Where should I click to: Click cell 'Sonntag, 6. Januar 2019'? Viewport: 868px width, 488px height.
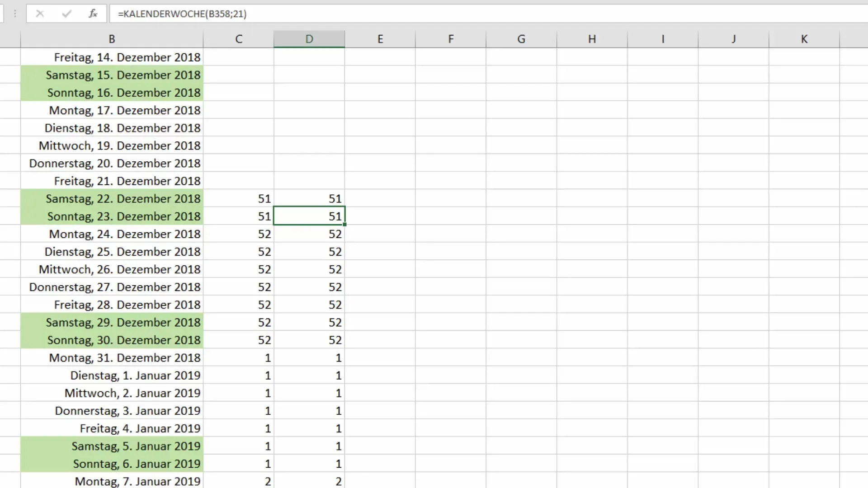(112, 464)
